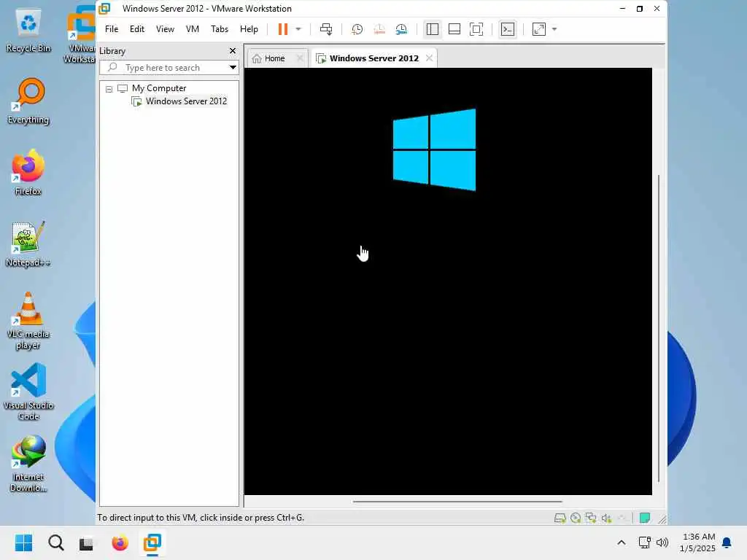Click the VMware Workstation taskbar button
This screenshot has width=747, height=560.
(152, 542)
